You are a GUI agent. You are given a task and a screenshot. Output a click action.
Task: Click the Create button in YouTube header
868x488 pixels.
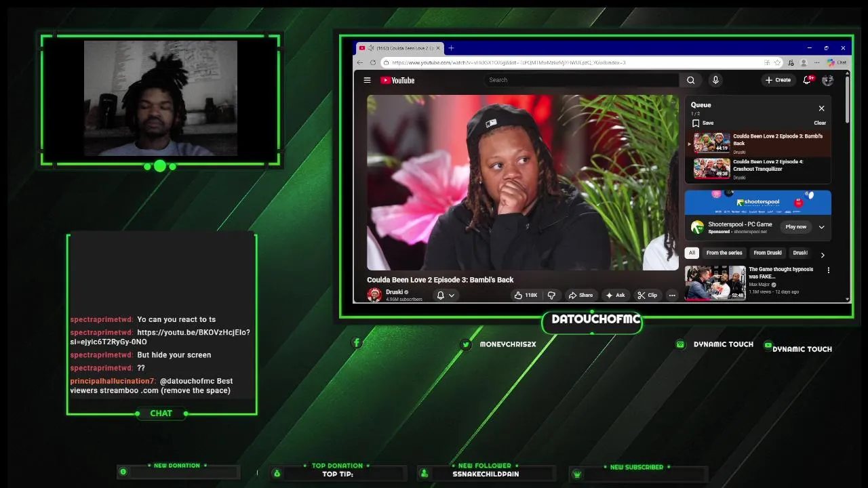click(778, 80)
